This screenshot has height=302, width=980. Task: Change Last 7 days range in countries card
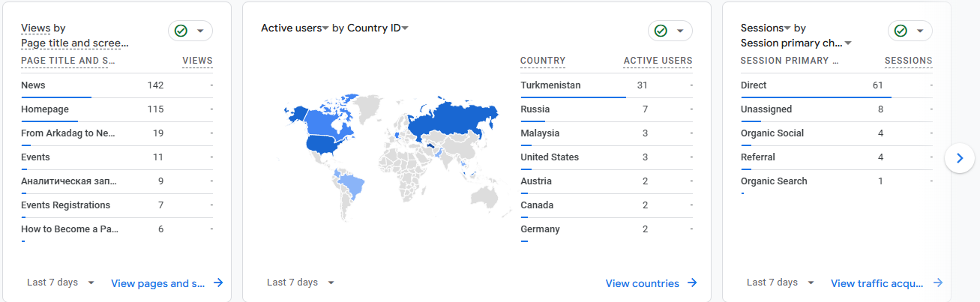(300, 283)
